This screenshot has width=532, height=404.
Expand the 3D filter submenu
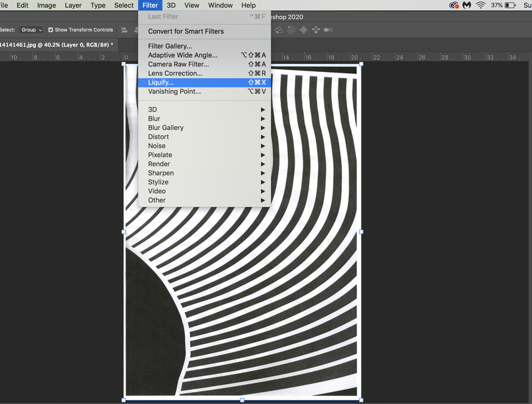[x=204, y=109]
